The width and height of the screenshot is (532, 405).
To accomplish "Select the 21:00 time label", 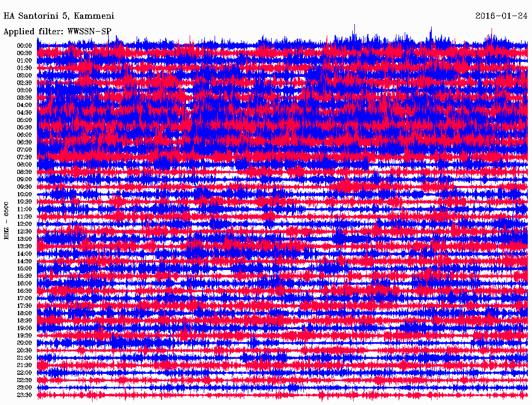I will [x=24, y=358].
